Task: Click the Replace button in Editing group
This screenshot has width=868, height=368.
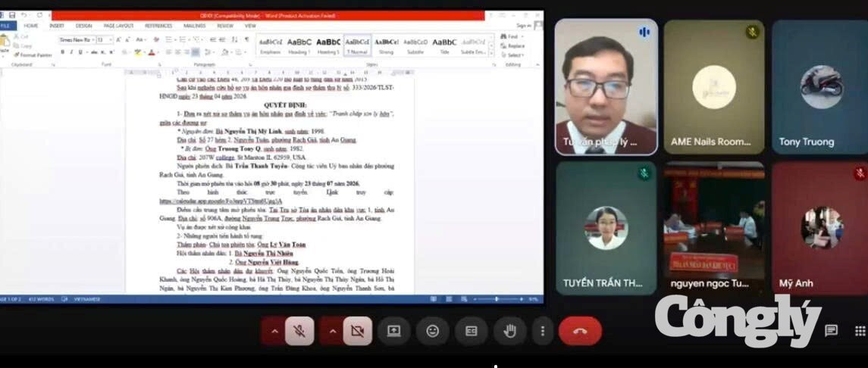Action: (x=512, y=46)
